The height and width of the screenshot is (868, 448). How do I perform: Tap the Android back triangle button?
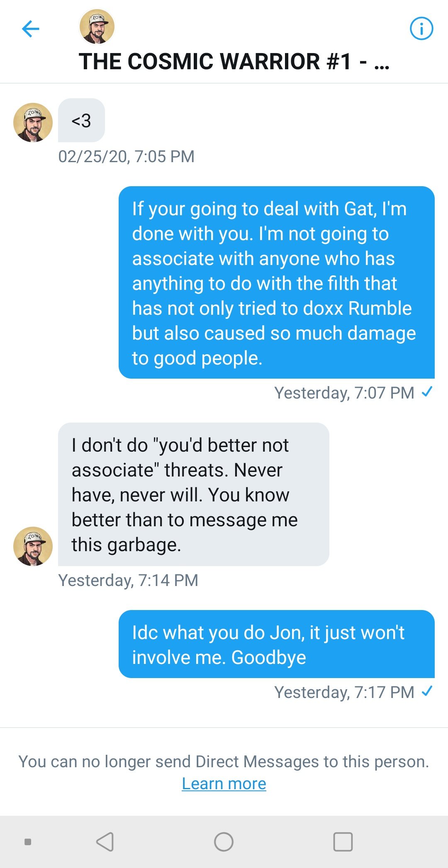(x=105, y=842)
